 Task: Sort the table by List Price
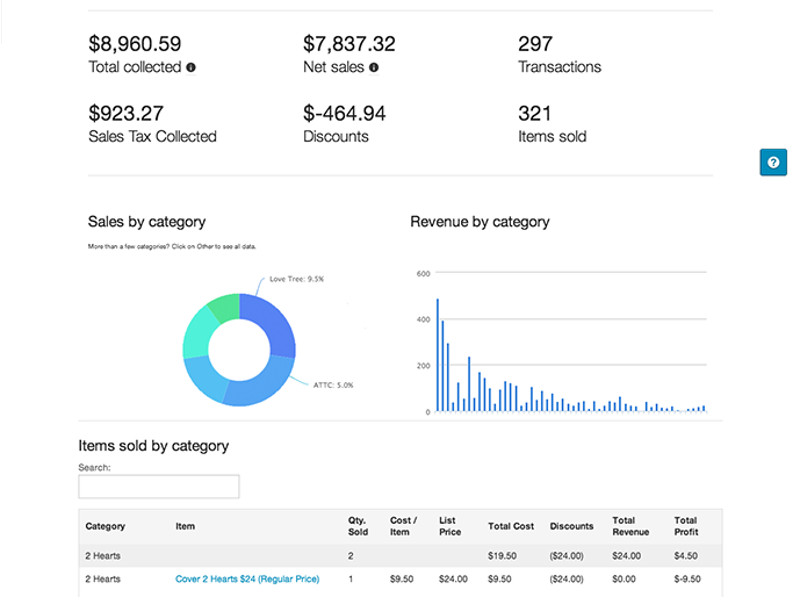(x=448, y=525)
